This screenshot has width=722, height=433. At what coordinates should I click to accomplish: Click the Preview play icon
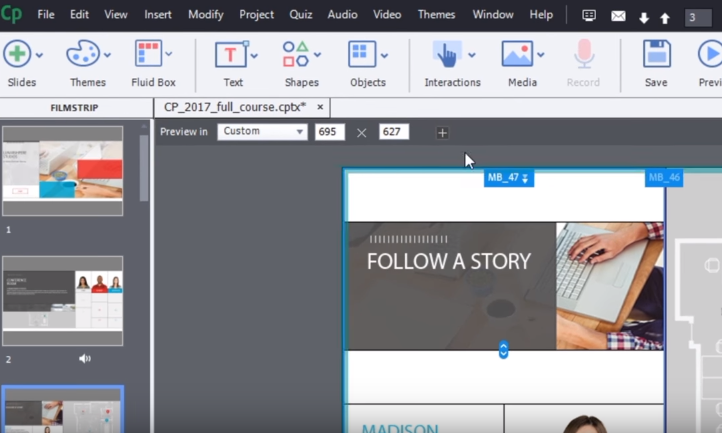tap(710, 54)
